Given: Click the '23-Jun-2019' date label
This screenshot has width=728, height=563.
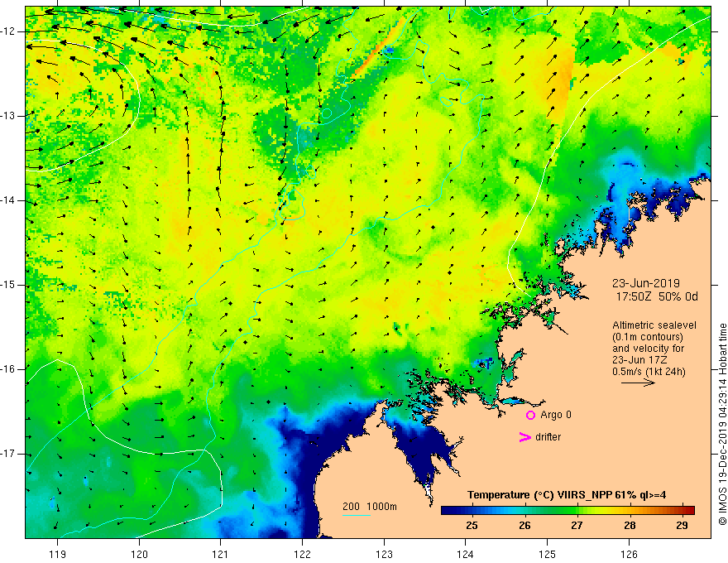Looking at the screenshot, I should click(646, 283).
